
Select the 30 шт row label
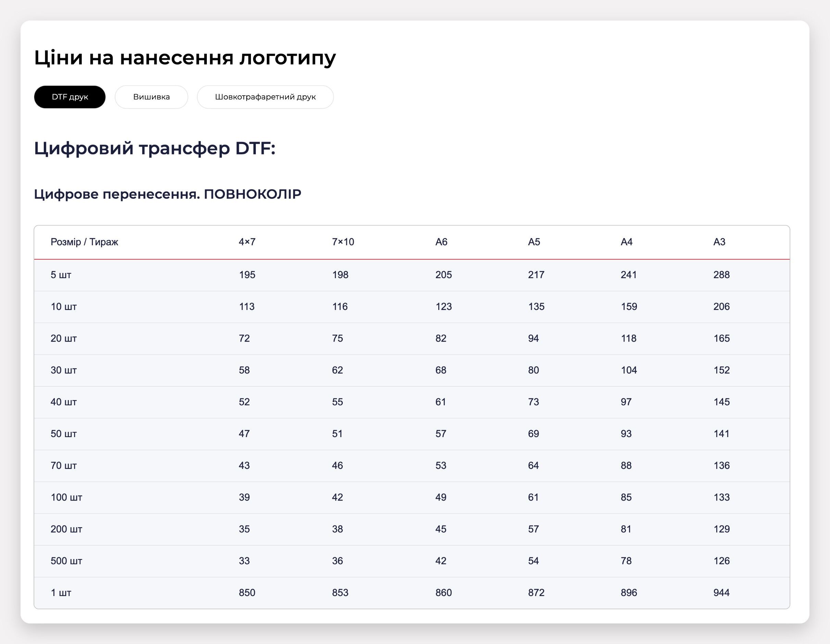coord(63,370)
